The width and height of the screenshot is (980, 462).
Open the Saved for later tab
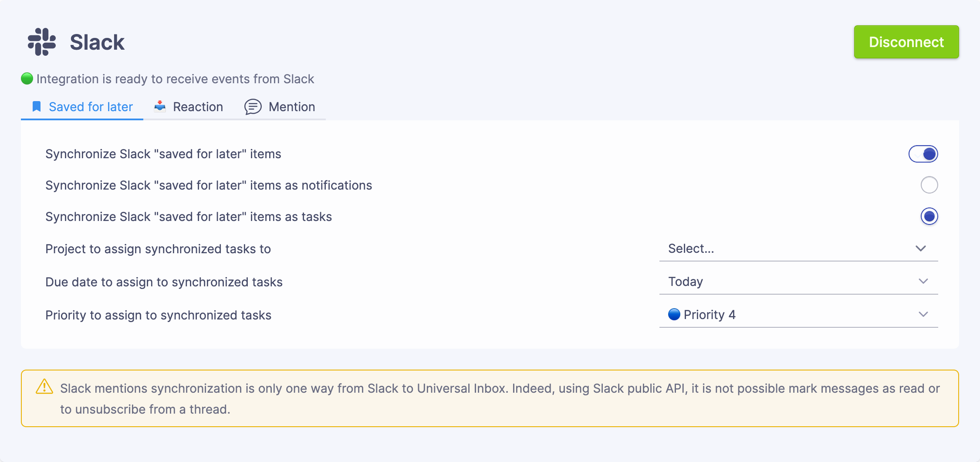click(91, 107)
